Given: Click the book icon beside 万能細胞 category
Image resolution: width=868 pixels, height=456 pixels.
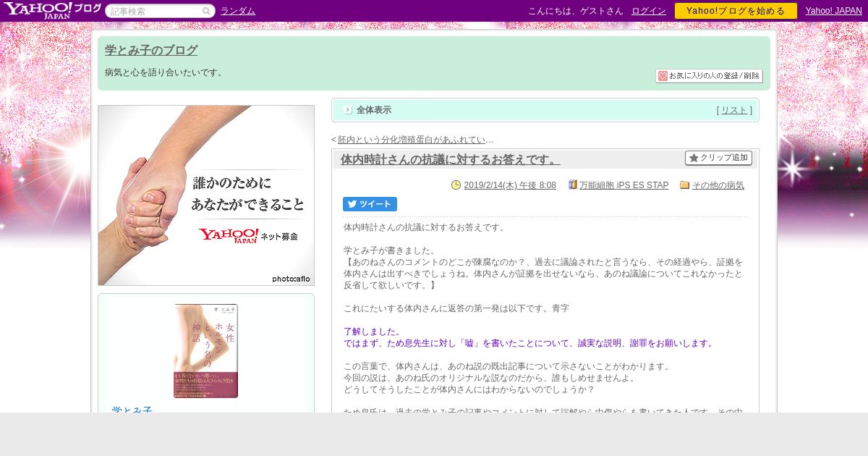Looking at the screenshot, I should point(573,185).
